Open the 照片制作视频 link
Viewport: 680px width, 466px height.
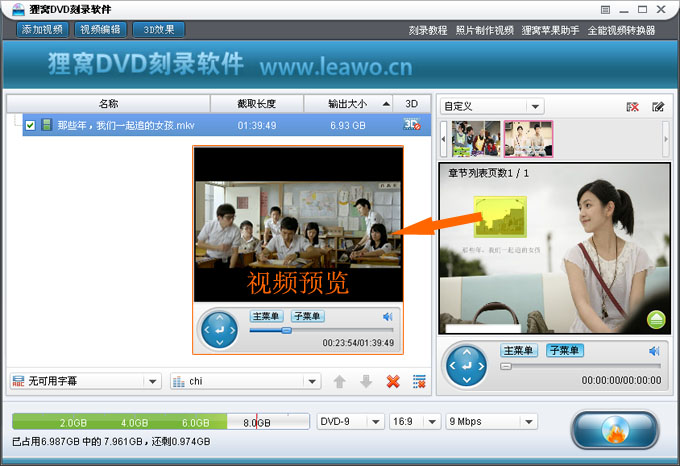click(x=484, y=30)
